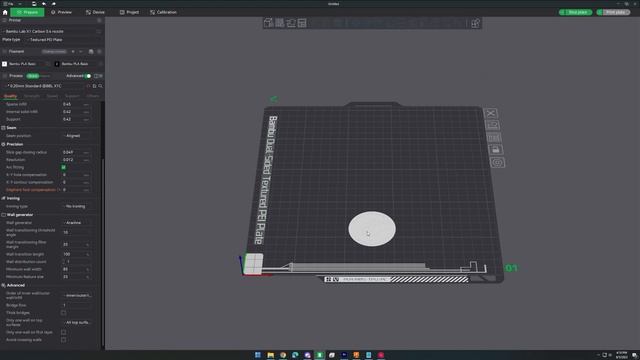Click the Arrange all objects icon
This screenshot has width=640, height=360.
click(x=302, y=23)
